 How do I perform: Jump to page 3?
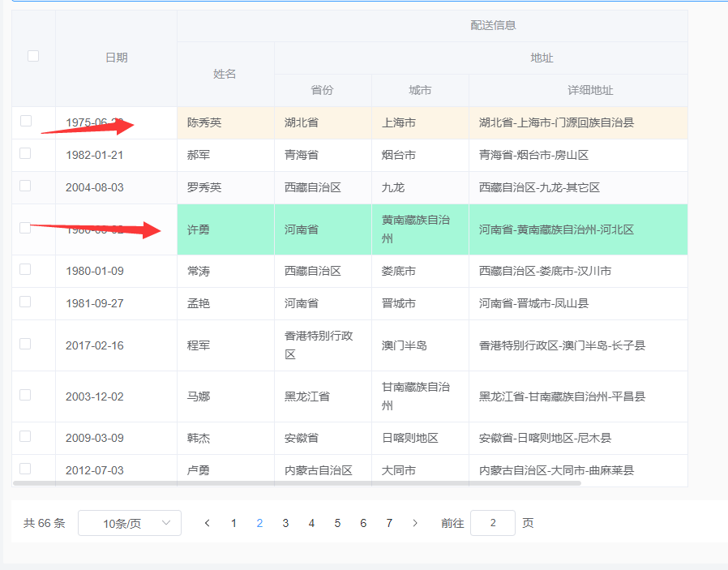click(285, 523)
